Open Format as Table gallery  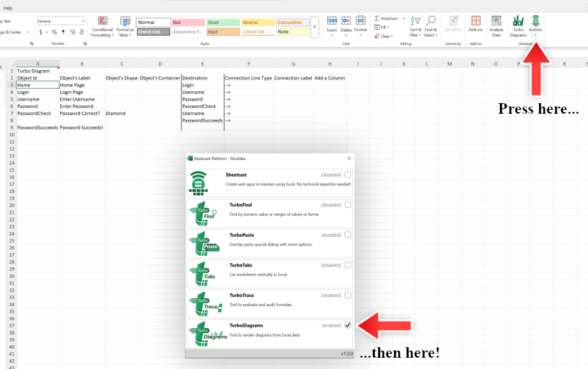tap(125, 26)
